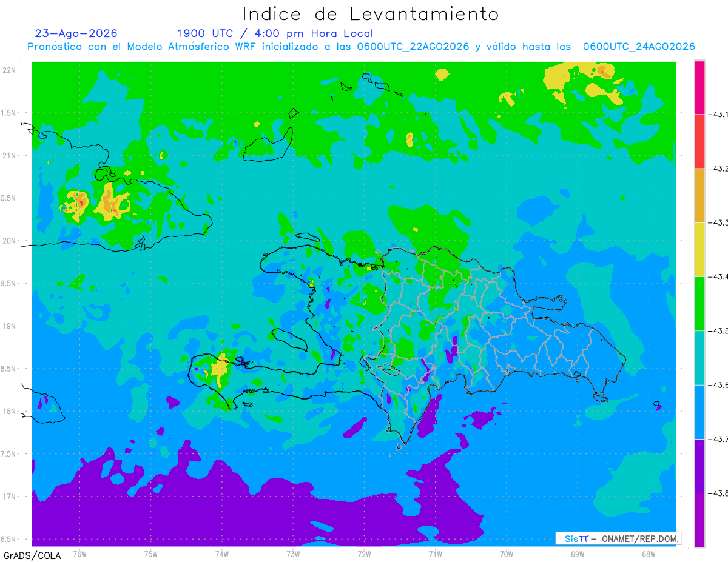Pick the orange segment of the legend bar
The height and width of the screenshot is (562, 728).
pos(699,195)
